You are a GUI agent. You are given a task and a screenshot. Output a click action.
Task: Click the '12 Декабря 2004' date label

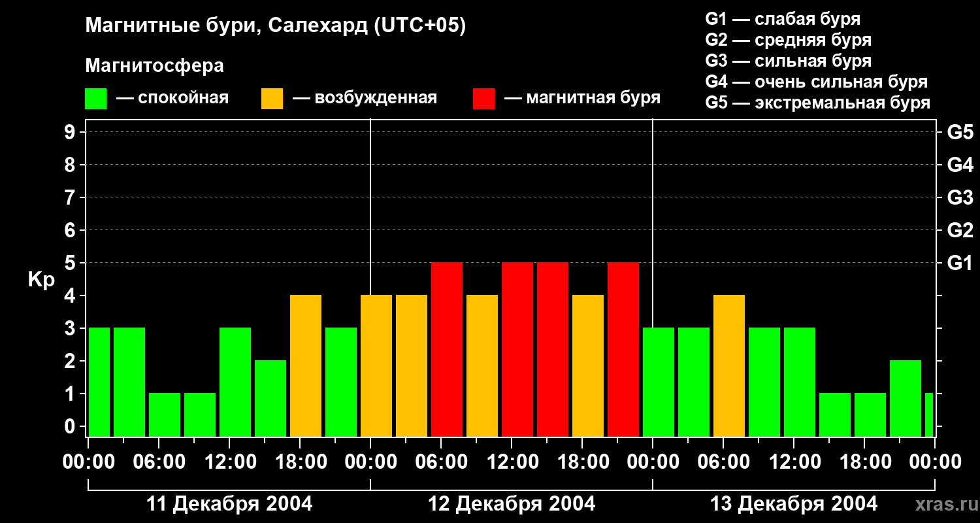[x=512, y=504]
